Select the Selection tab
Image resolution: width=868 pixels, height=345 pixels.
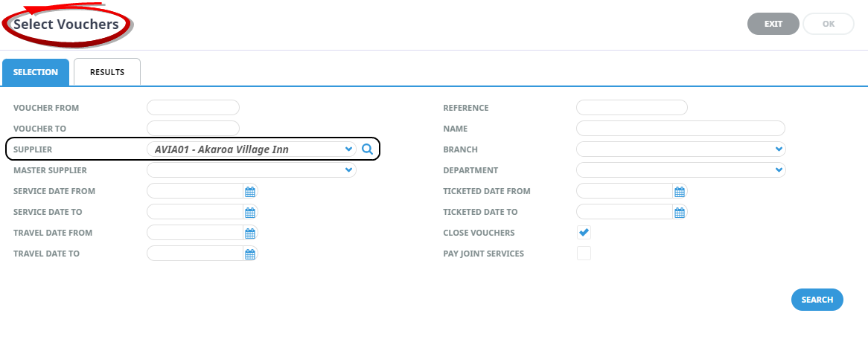point(36,72)
